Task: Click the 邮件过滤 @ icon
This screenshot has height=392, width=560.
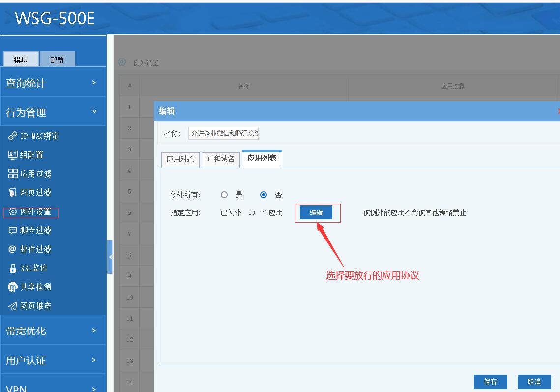Action: pyautogui.click(x=13, y=249)
